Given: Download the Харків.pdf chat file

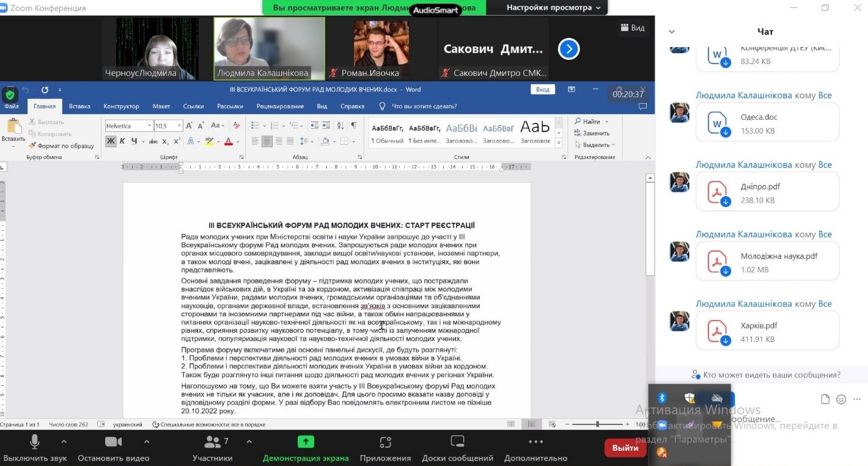Looking at the screenshot, I should click(726, 341).
